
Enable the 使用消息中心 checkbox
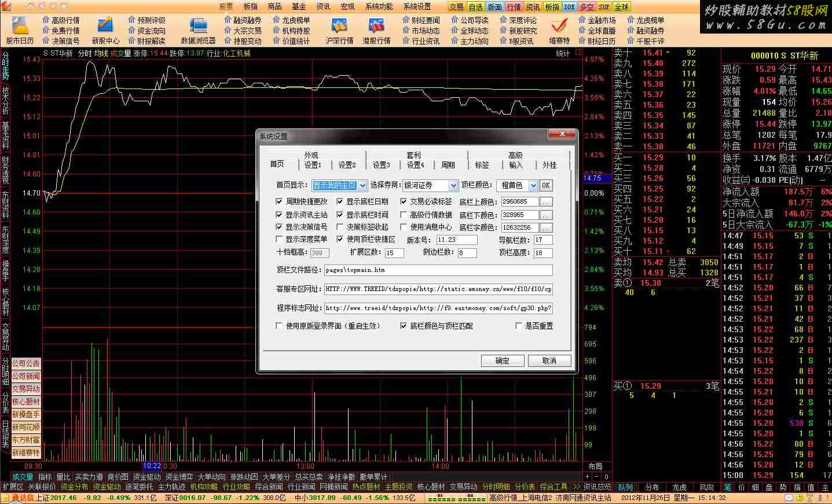404,227
